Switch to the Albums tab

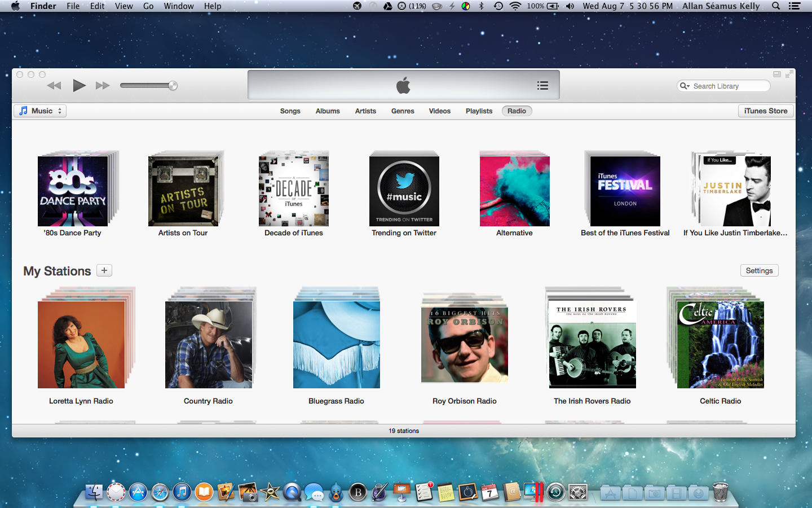point(328,111)
